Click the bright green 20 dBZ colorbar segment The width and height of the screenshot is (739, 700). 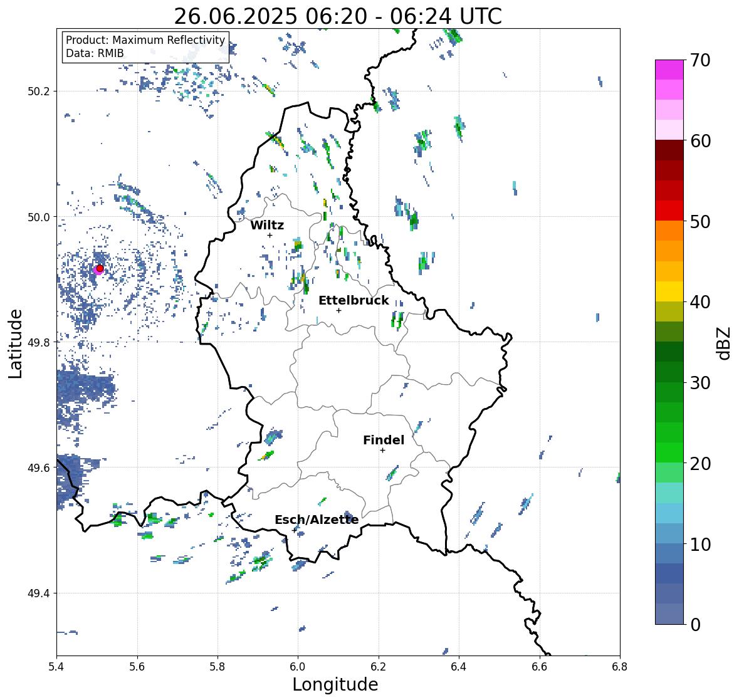669,452
